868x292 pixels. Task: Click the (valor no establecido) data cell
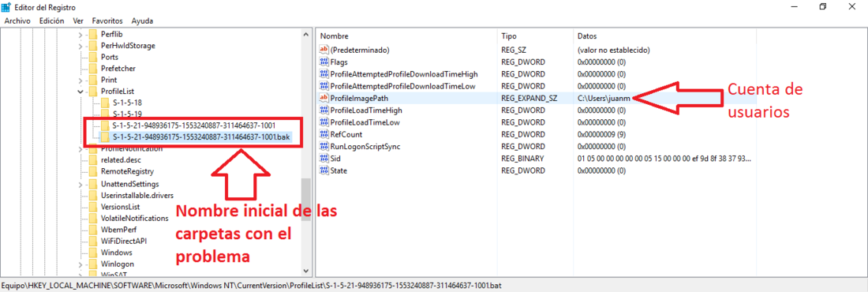[613, 50]
